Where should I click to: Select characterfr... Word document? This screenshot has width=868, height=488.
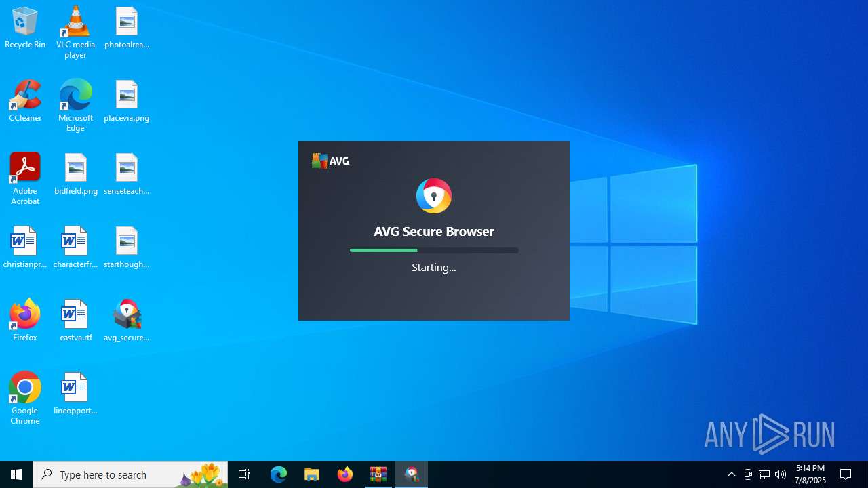[75, 248]
